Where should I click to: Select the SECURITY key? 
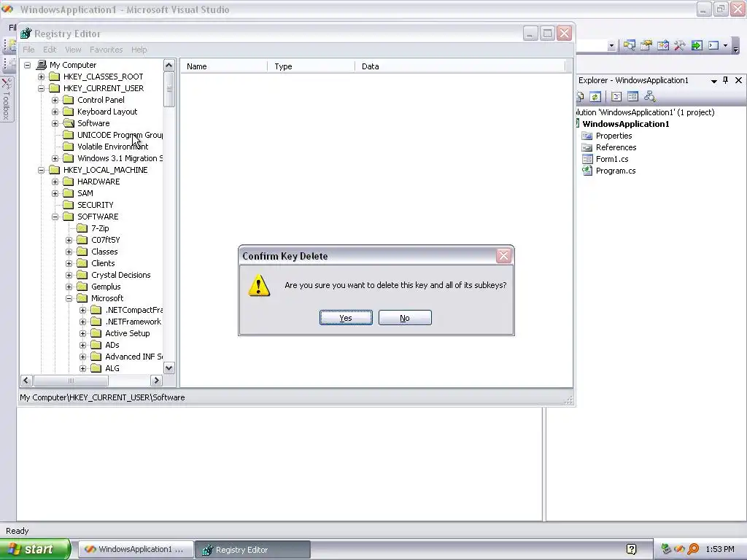coord(96,205)
